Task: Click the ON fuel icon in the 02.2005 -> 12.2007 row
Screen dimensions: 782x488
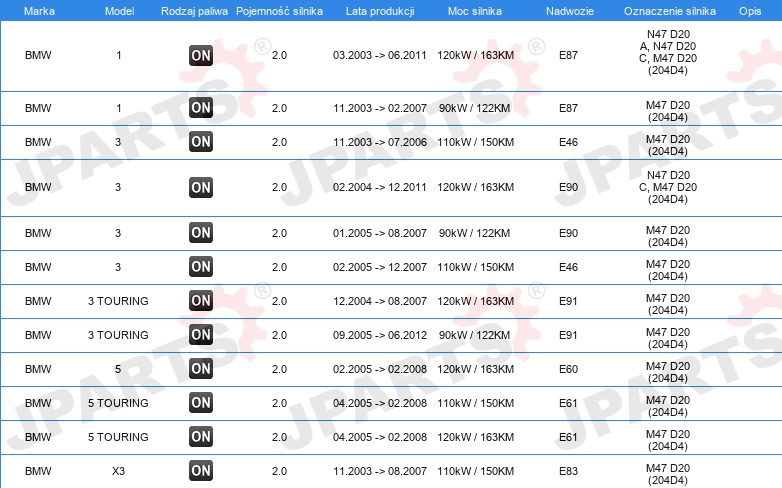Action: click(201, 266)
